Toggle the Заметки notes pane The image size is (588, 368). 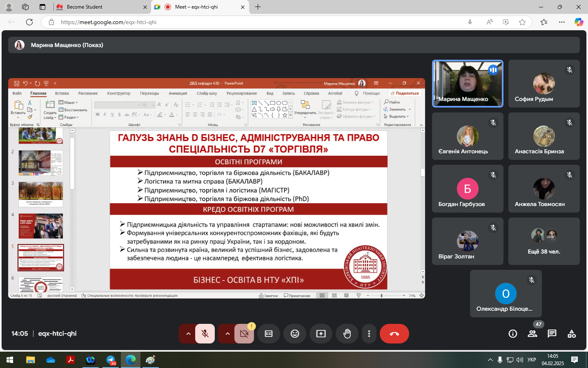[x=268, y=296]
